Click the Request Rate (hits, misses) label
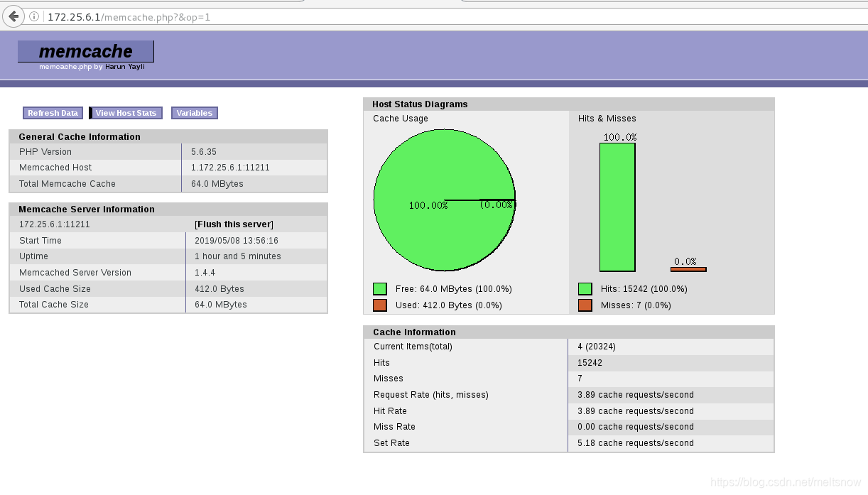This screenshot has width=868, height=495. pyautogui.click(x=431, y=395)
